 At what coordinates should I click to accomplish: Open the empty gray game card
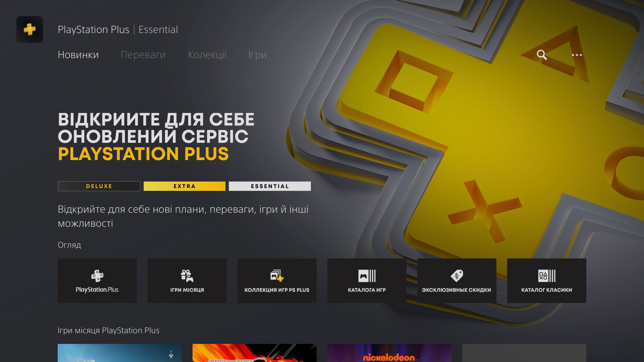click(524, 353)
